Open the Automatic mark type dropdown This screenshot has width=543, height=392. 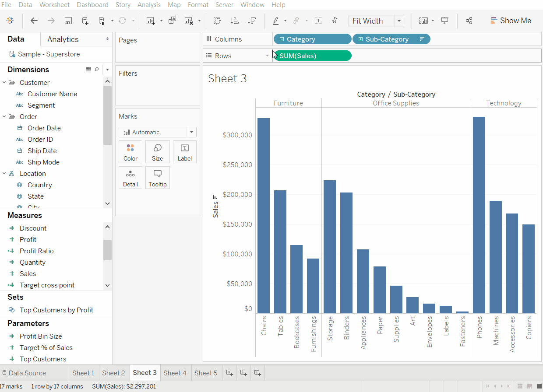click(191, 132)
